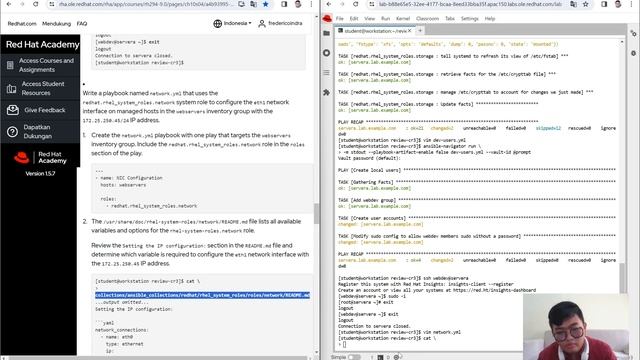Open the running terminals and kernels icon
Image resolution: width=640 pixels, height=360 pixels.
(x=327, y=53)
